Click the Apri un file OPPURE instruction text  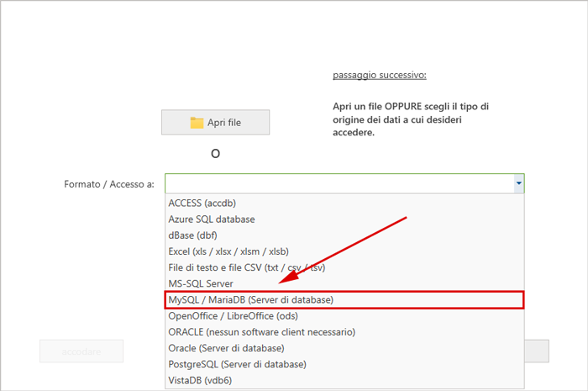(x=411, y=119)
